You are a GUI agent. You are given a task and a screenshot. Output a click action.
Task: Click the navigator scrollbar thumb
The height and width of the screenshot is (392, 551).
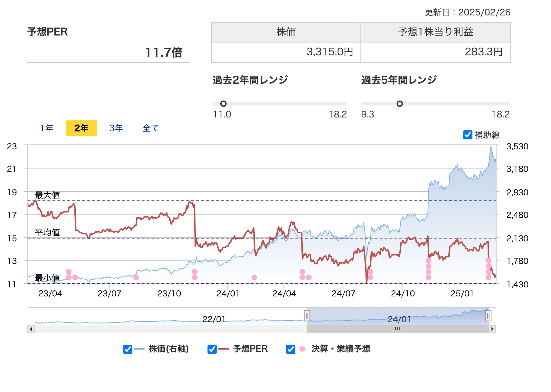point(397,329)
